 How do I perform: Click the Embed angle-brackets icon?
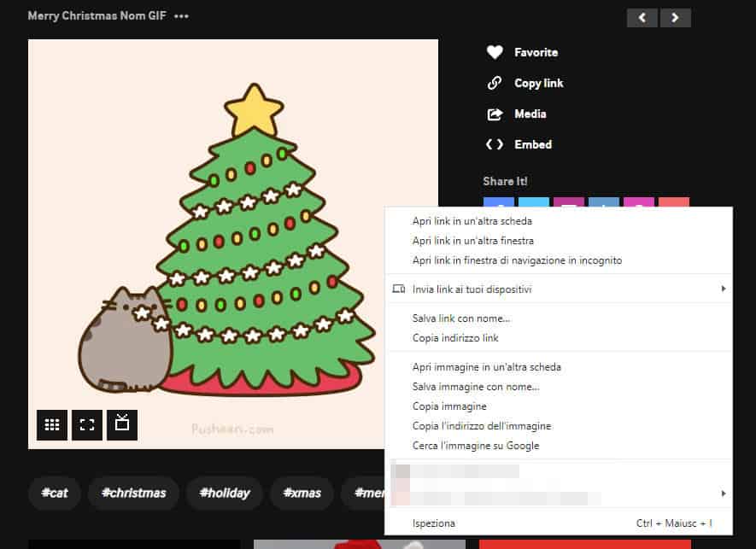point(495,144)
